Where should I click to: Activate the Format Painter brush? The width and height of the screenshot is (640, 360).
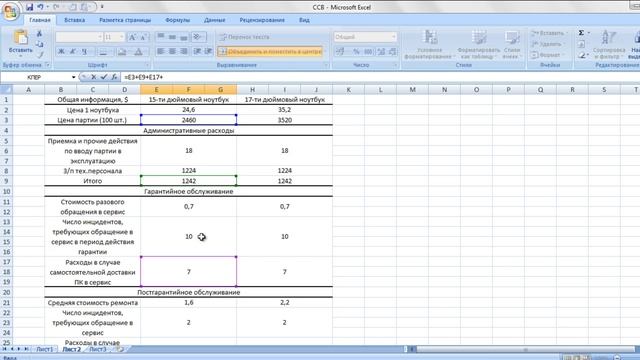coord(40,54)
